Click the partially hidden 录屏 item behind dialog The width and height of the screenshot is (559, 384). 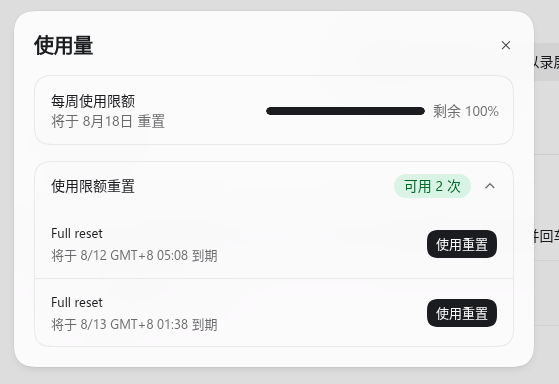click(x=546, y=62)
